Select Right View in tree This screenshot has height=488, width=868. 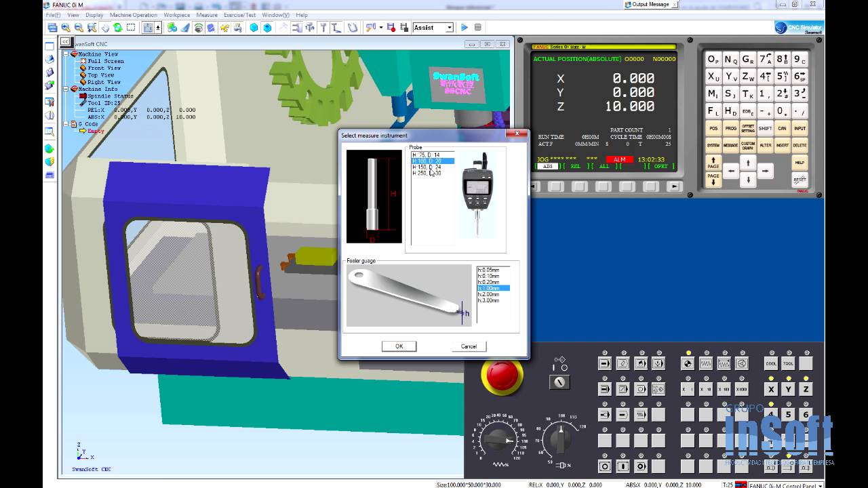(104, 82)
